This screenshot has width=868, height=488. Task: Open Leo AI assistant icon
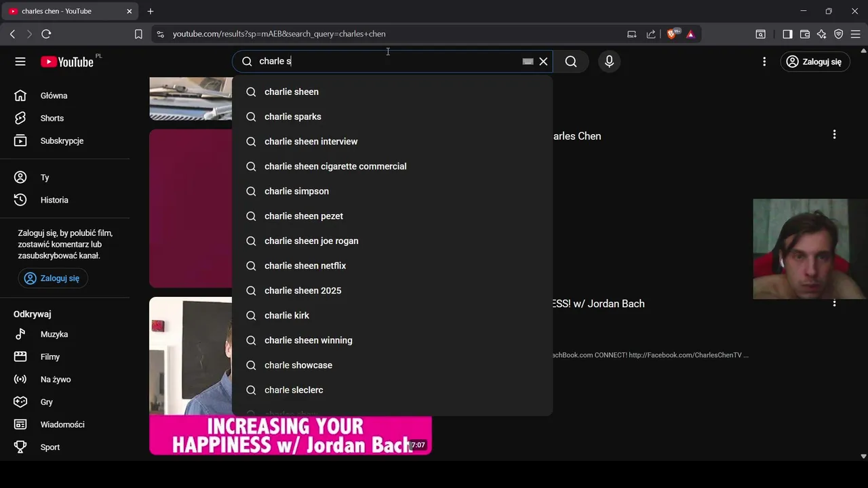click(x=822, y=34)
